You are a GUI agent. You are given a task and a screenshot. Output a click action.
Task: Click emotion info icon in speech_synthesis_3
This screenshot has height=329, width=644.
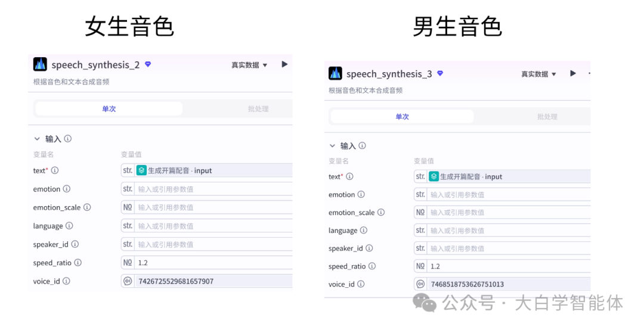tap(361, 194)
